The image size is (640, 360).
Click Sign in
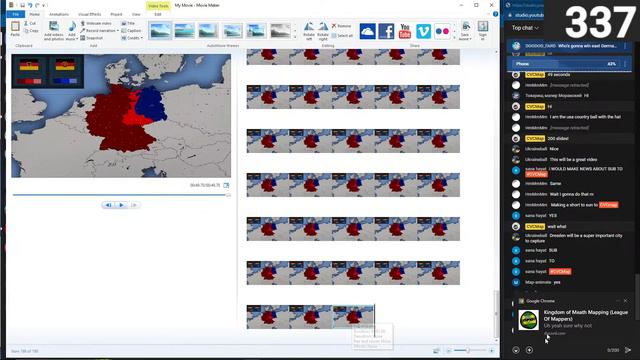[x=483, y=31]
